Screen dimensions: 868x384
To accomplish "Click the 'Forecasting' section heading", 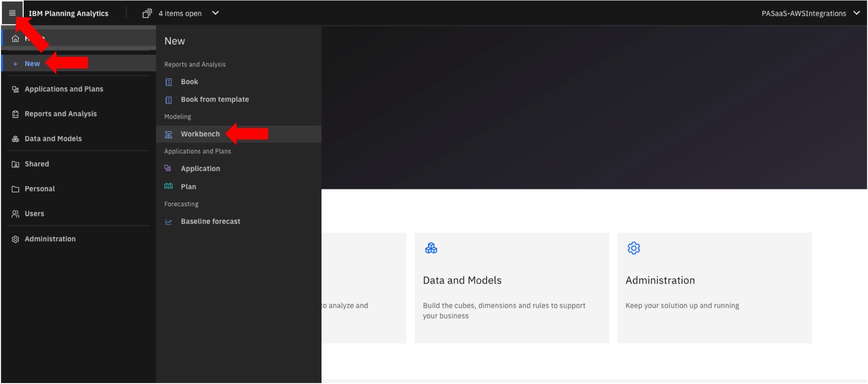I will coord(181,204).
